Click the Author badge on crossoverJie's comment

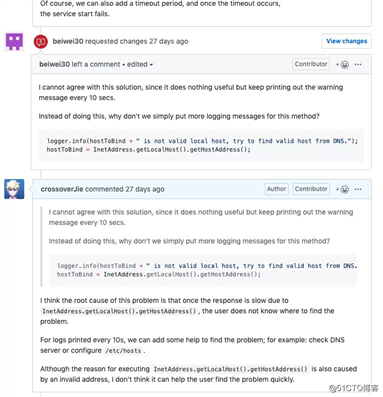pos(276,189)
